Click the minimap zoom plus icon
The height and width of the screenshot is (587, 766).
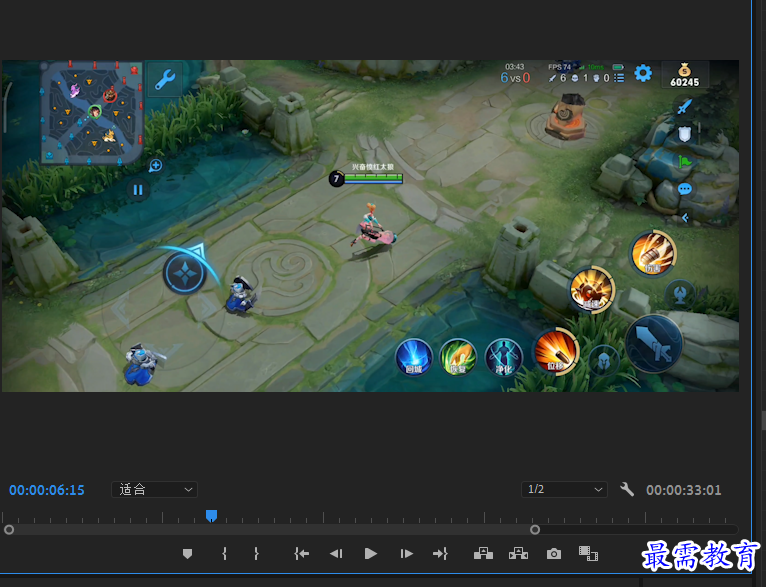pos(155,166)
